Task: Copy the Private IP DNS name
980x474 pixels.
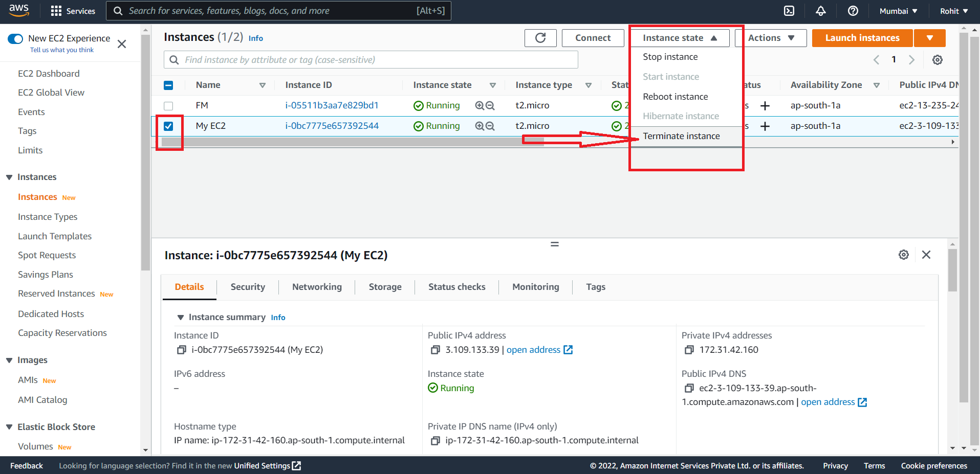Action: pyautogui.click(x=435, y=440)
